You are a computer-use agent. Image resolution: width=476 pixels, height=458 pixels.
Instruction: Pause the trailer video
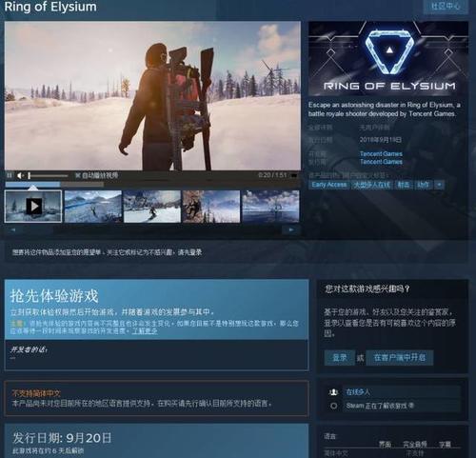[x=10, y=175]
